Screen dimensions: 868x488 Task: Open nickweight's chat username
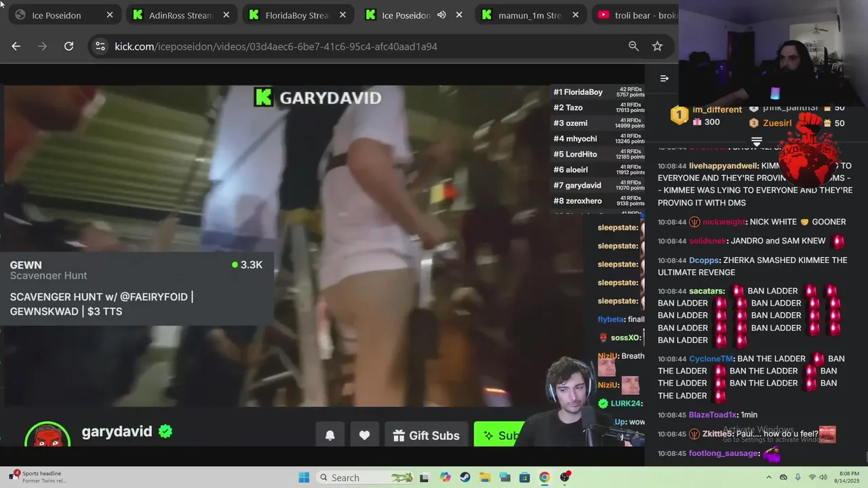pyautogui.click(x=724, y=222)
